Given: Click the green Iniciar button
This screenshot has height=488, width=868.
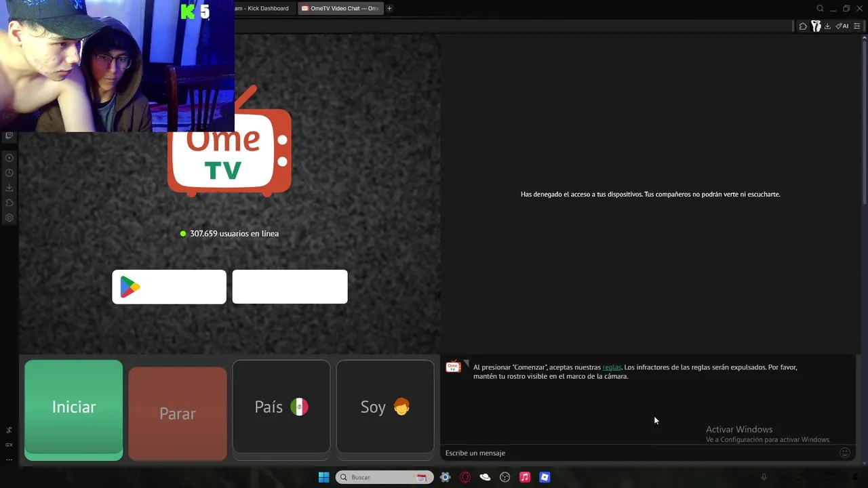Looking at the screenshot, I should click(73, 410).
